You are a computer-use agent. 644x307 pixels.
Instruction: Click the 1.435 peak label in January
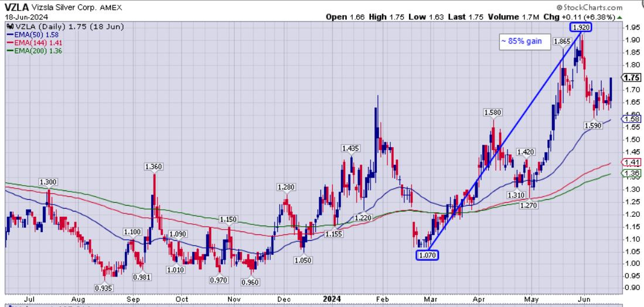(x=351, y=149)
